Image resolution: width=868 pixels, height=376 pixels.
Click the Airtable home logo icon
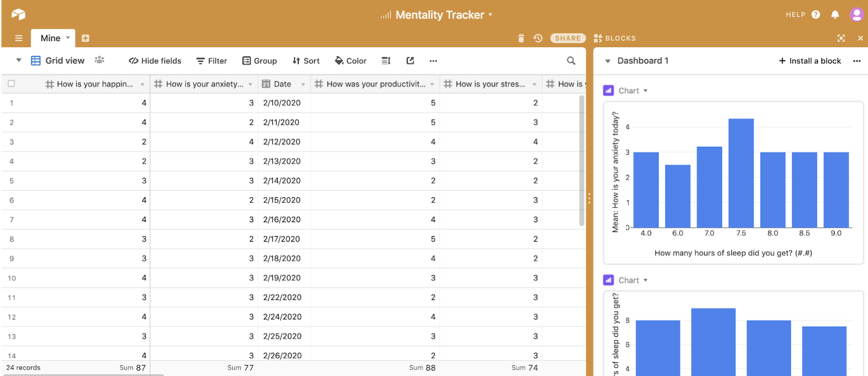point(18,15)
